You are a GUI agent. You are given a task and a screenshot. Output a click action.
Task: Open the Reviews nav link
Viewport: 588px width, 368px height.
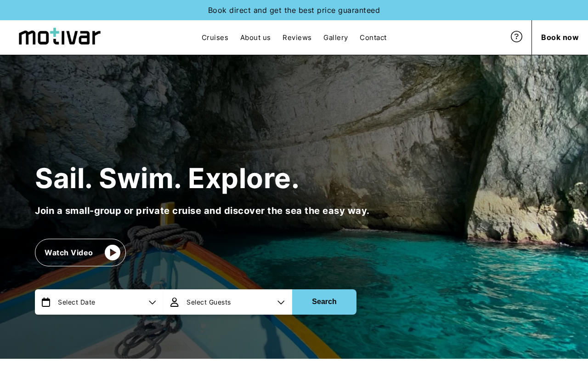point(297,38)
